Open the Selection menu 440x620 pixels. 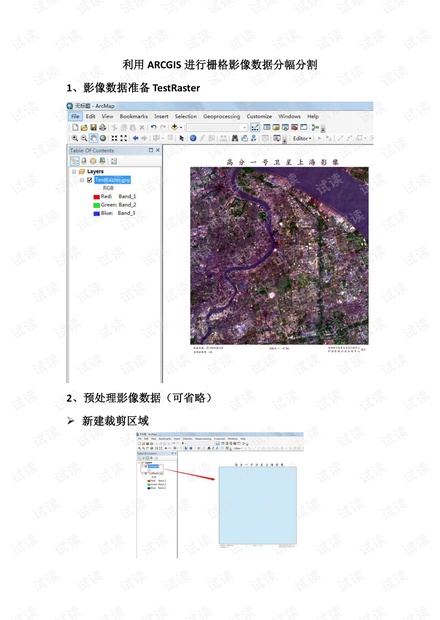[186, 116]
